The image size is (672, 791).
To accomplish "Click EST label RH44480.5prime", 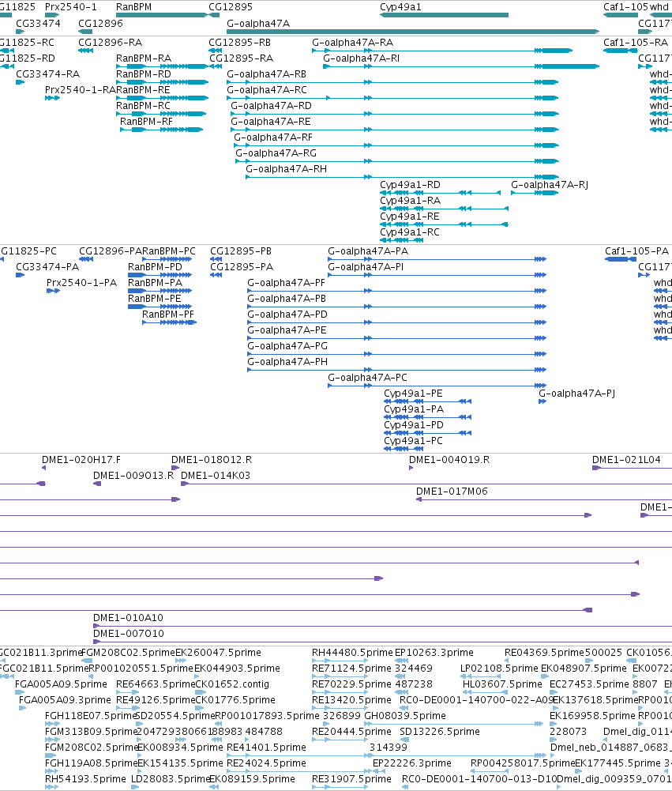I will point(352,653).
